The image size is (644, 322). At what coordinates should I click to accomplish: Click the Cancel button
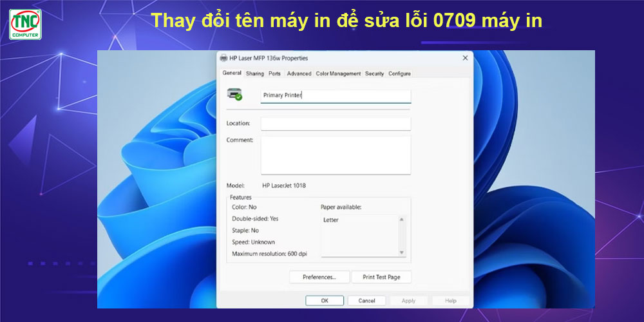click(366, 301)
